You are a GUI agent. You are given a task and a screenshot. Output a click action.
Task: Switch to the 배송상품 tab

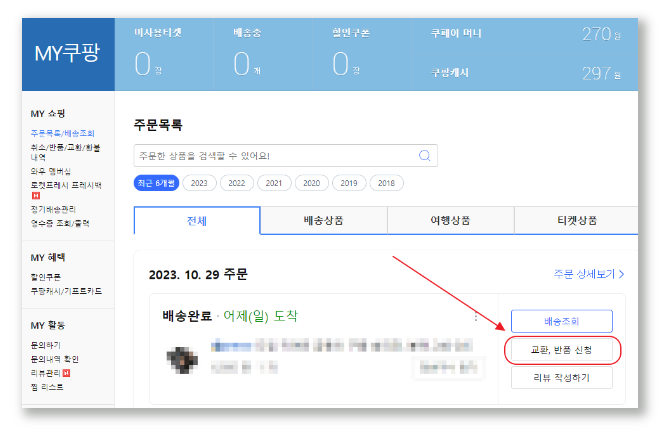[323, 221]
